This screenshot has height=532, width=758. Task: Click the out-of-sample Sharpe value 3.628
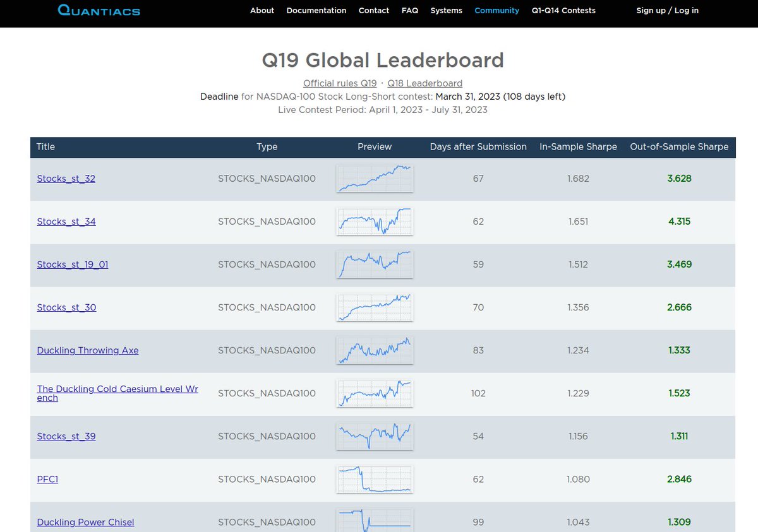click(679, 179)
